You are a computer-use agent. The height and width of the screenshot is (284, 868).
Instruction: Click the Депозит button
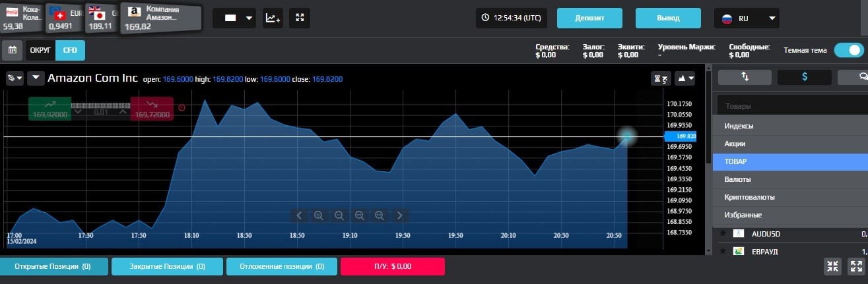[x=590, y=18]
